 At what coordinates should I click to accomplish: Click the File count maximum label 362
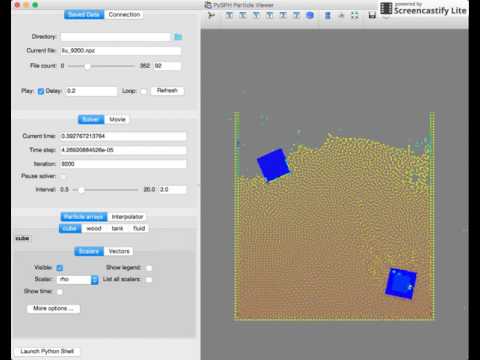click(x=145, y=66)
